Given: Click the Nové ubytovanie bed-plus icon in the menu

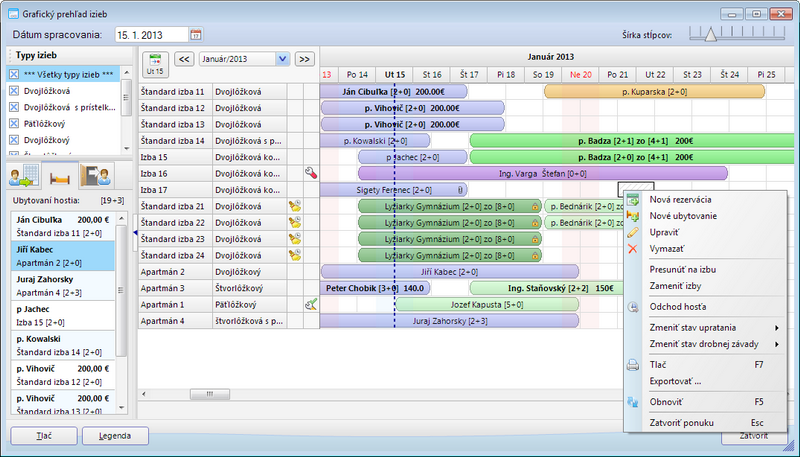Looking at the screenshot, I should click(633, 216).
